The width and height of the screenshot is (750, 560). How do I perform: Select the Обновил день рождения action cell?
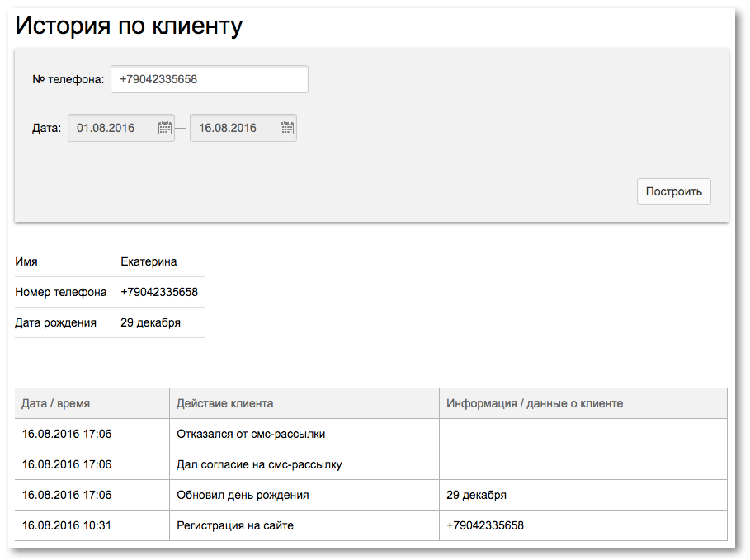(304, 495)
